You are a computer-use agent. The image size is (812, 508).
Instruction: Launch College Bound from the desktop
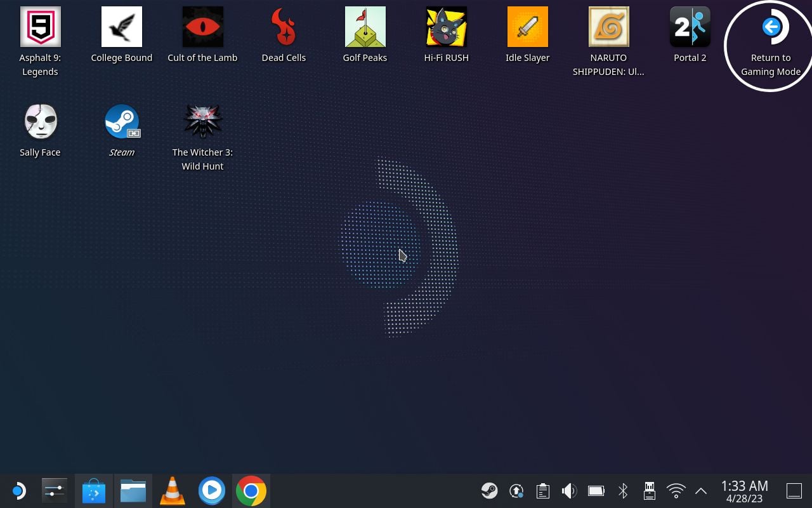pyautogui.click(x=122, y=27)
